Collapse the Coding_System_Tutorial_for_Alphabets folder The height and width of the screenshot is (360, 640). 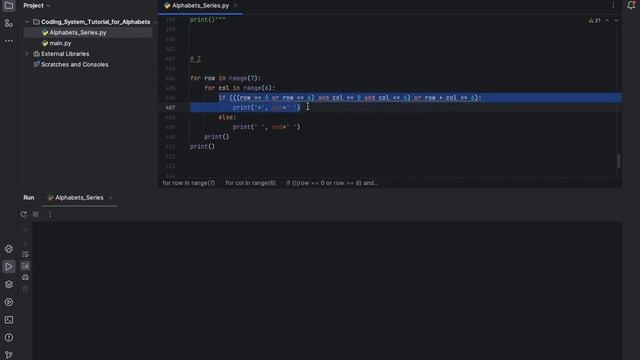point(27,22)
